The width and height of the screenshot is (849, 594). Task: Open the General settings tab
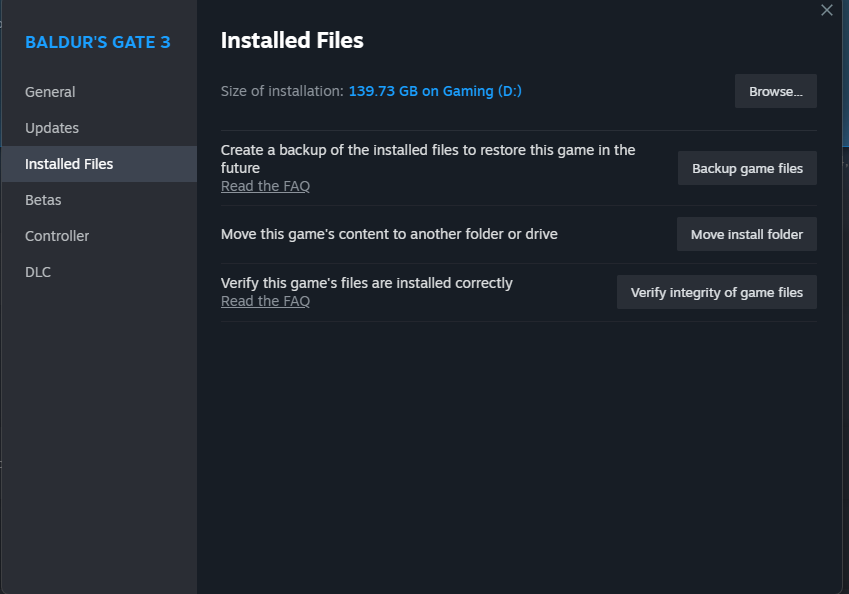(50, 91)
